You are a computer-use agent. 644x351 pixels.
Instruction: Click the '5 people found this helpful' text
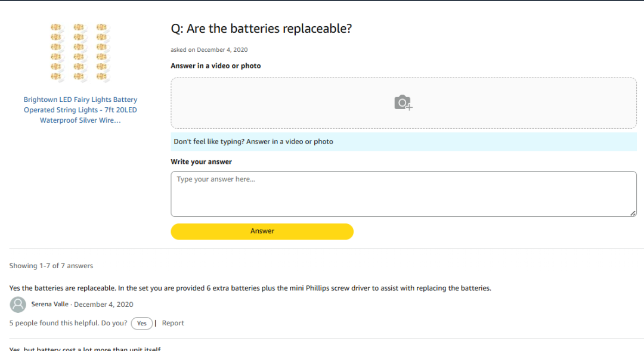68,323
